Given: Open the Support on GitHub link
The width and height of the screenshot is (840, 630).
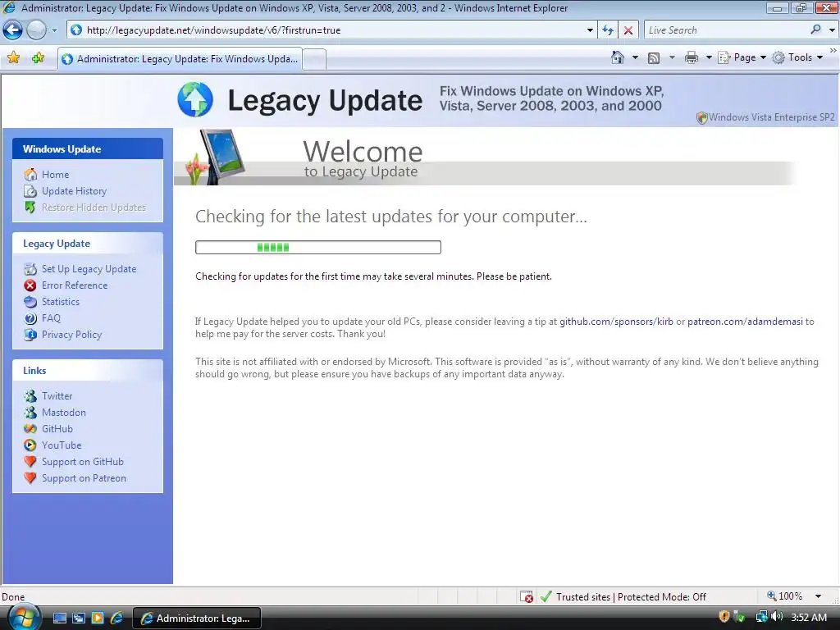Looking at the screenshot, I should tap(83, 462).
